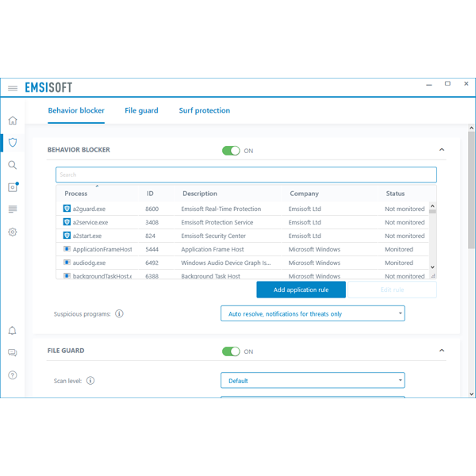Select the a2guard.exe process name
This screenshot has height=476, width=476.
click(x=89, y=209)
